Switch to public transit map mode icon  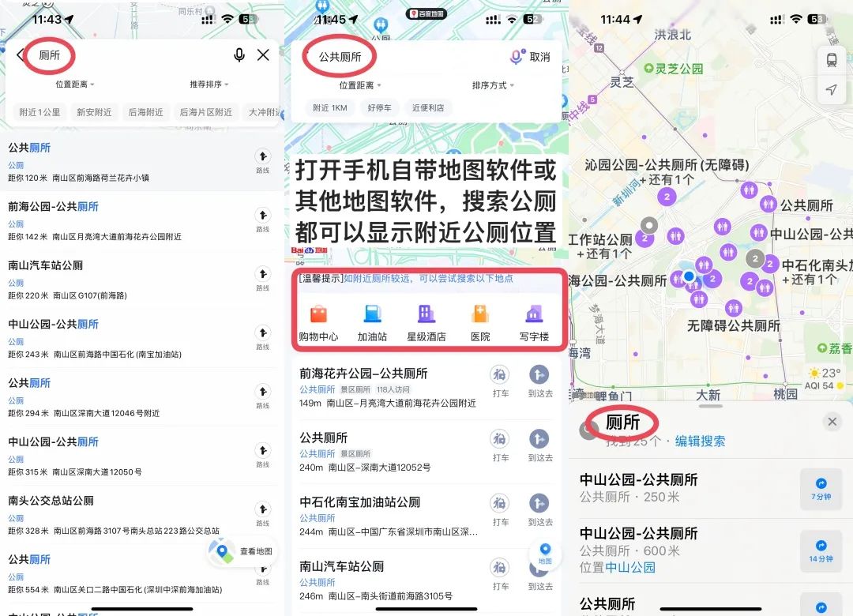click(831, 60)
